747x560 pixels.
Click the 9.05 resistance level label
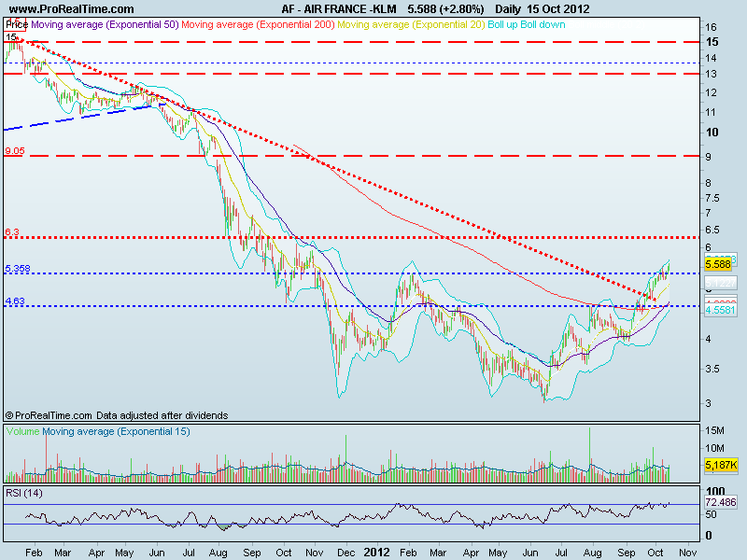tap(15, 151)
